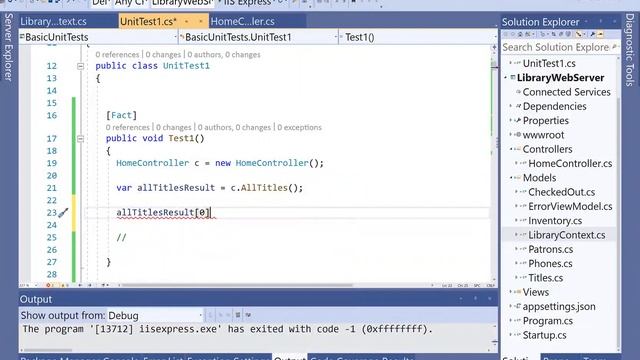Open the LibraryWebServer startup project dropdown

(182, 3)
